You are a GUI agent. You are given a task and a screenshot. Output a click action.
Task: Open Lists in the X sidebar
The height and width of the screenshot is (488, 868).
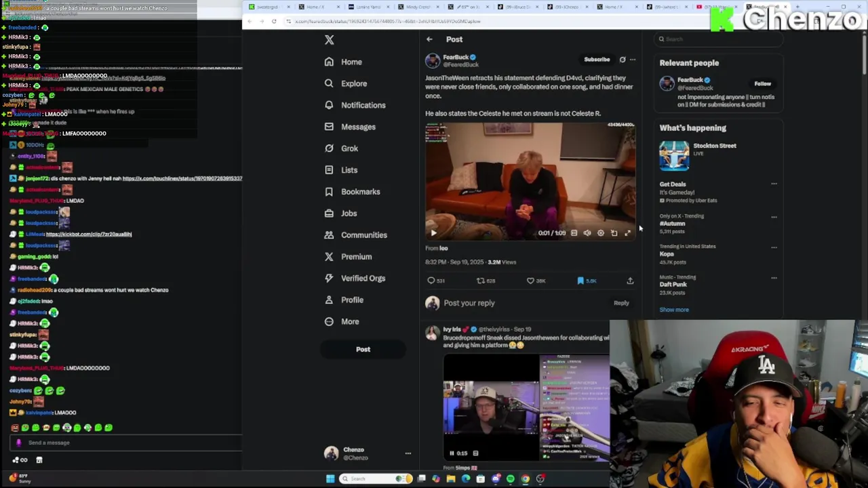click(x=340, y=170)
